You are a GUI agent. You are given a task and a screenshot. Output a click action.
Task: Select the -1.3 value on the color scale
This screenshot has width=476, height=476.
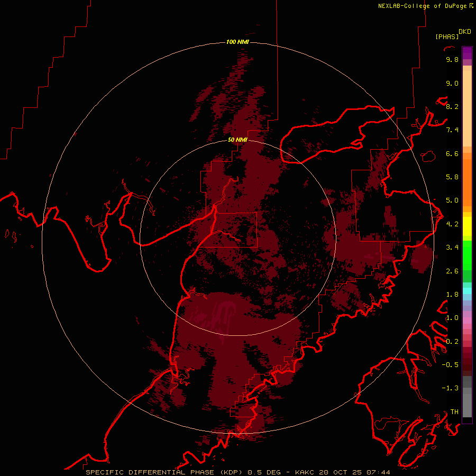pos(450,388)
